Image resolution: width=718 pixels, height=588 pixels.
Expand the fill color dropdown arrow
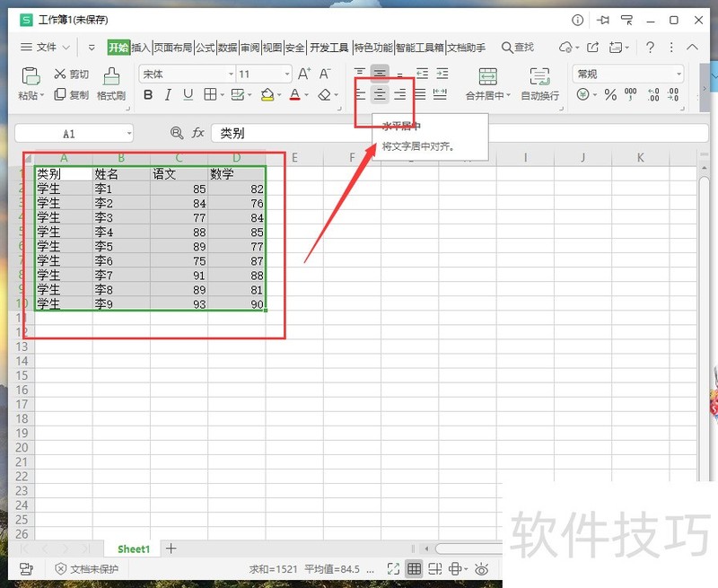click(x=279, y=95)
